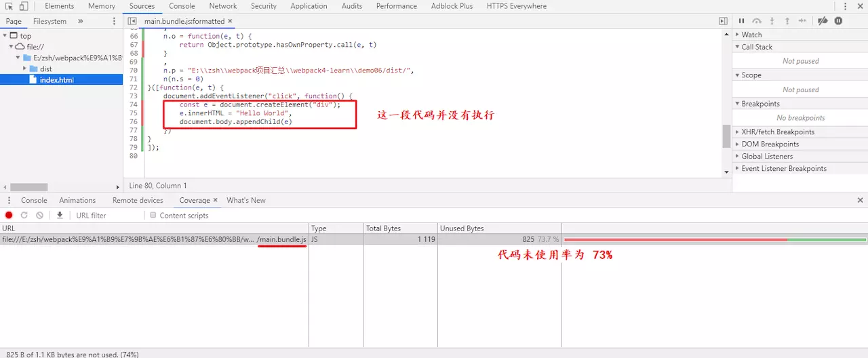Hide the navigator with the sidebar toggle
868x358 pixels.
pyautogui.click(x=132, y=21)
